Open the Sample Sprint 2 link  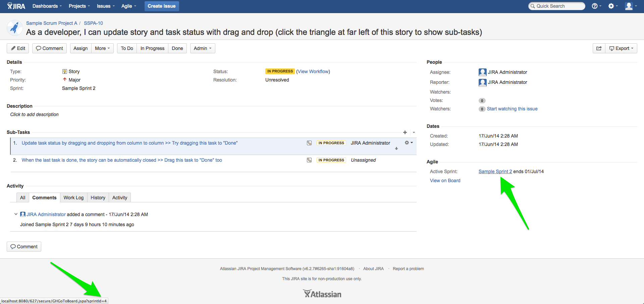pyautogui.click(x=495, y=171)
